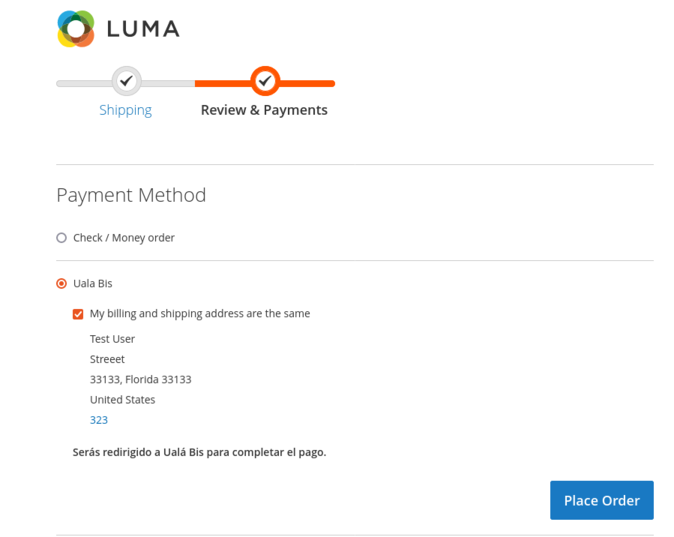674x537 pixels.
Task: Click the Place Order button
Action: click(x=602, y=500)
